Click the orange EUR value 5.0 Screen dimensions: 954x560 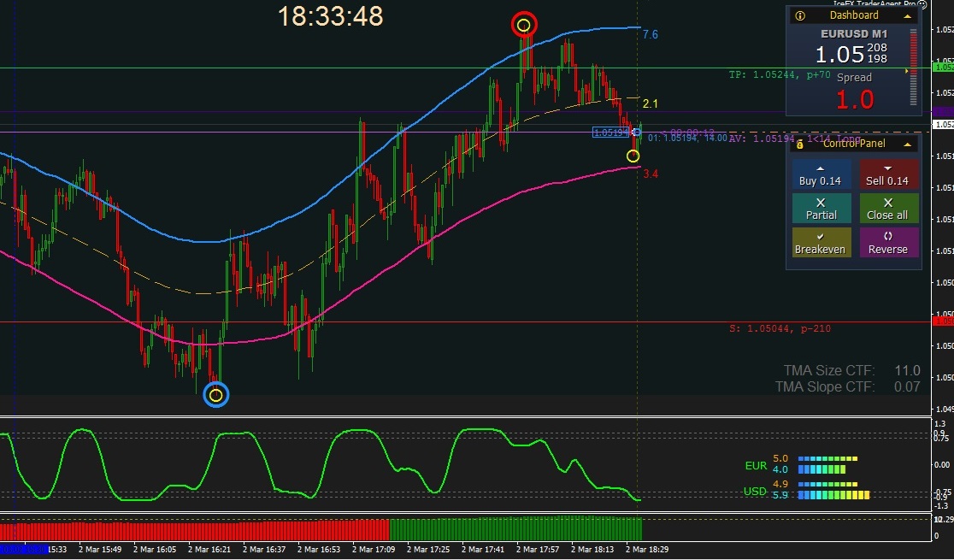[780, 459]
